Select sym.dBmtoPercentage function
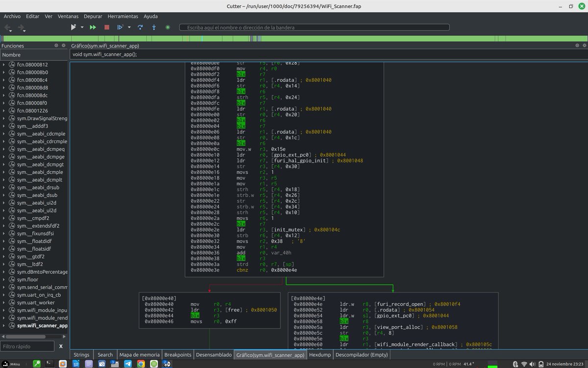 point(42,272)
